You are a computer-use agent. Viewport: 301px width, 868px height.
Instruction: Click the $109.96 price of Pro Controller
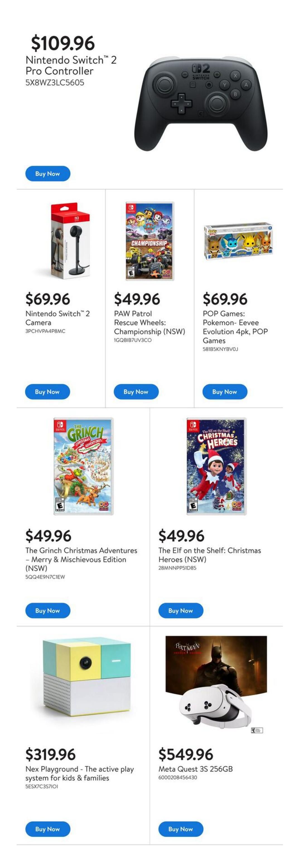pyautogui.click(x=63, y=43)
